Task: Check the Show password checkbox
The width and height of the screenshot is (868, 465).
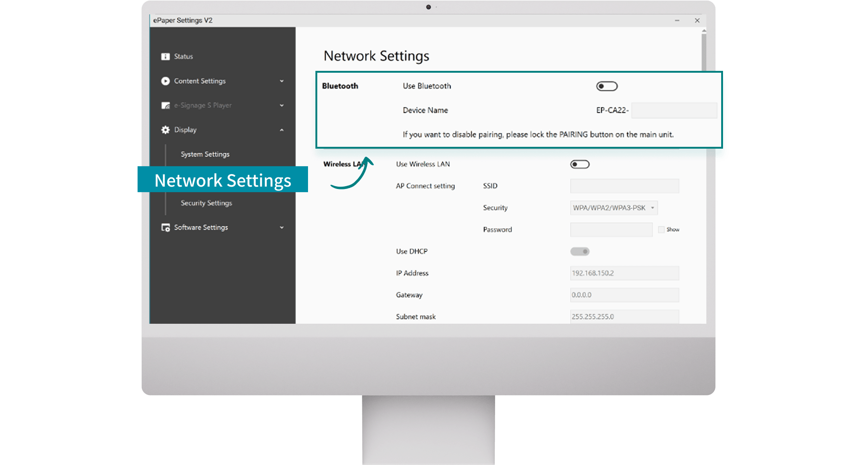Action: point(661,230)
